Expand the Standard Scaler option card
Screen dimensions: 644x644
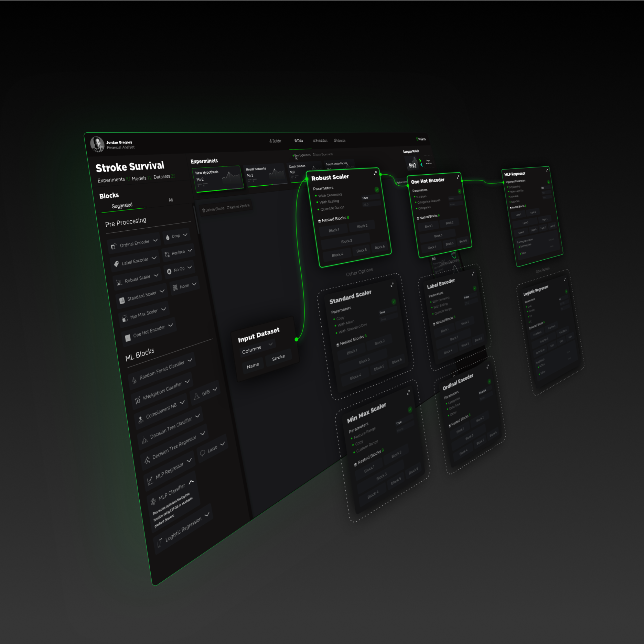tap(392, 285)
